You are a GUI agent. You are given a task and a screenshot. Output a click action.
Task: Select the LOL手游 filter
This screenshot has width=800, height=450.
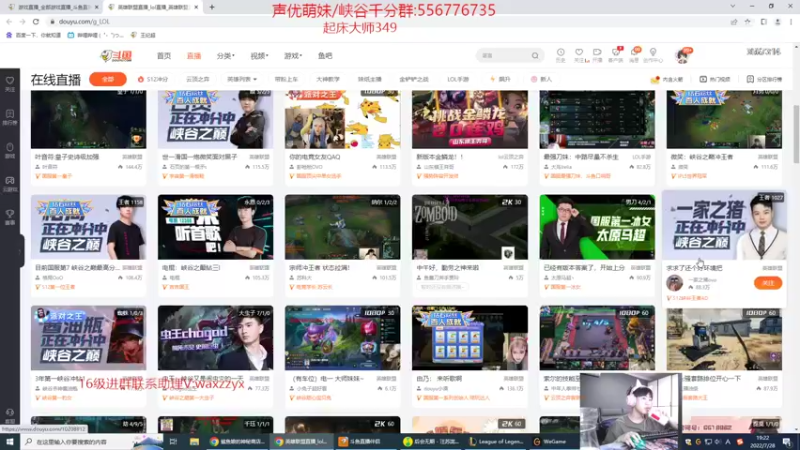[458, 79]
